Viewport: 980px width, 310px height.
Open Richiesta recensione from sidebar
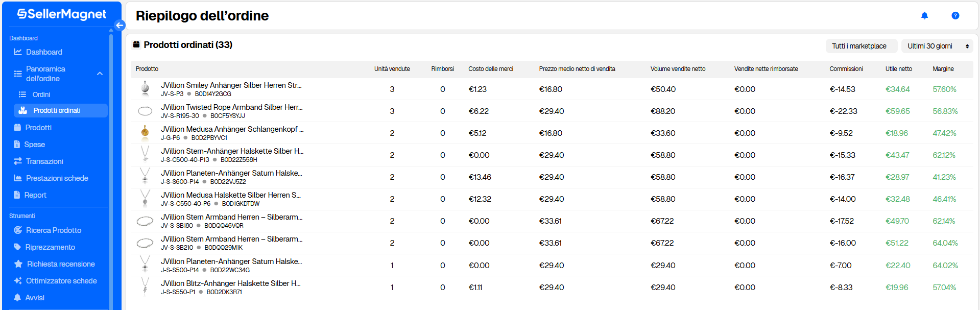click(x=60, y=264)
